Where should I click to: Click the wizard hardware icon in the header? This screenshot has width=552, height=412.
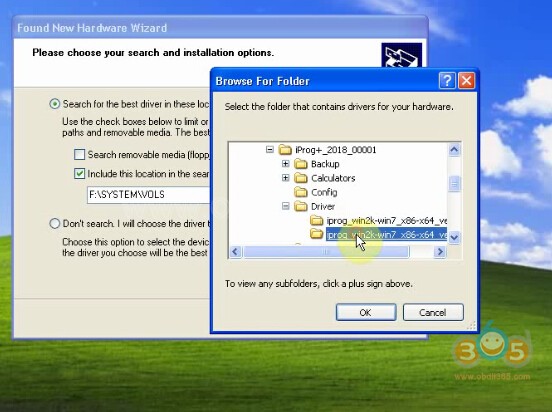tap(402, 55)
